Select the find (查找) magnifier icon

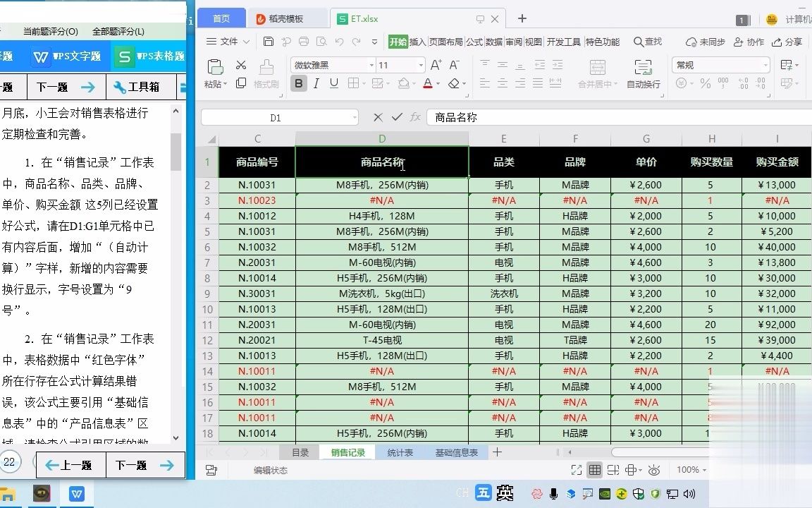click(x=648, y=41)
